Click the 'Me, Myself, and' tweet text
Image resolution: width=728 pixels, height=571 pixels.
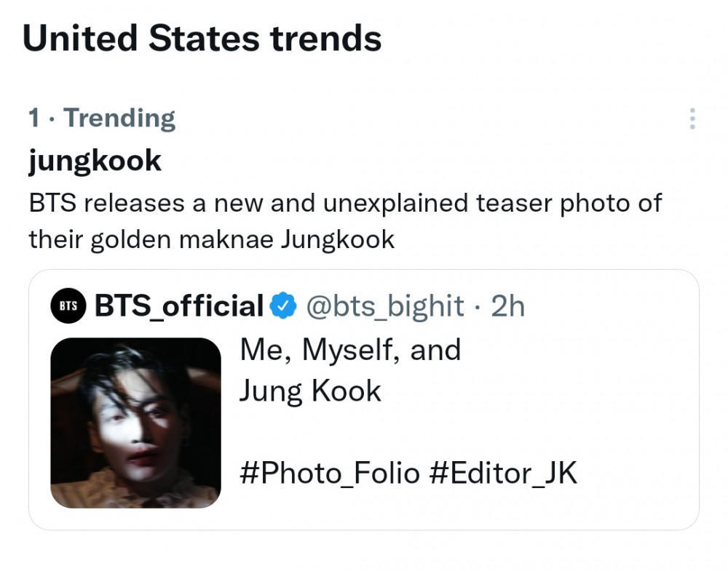tap(350, 349)
